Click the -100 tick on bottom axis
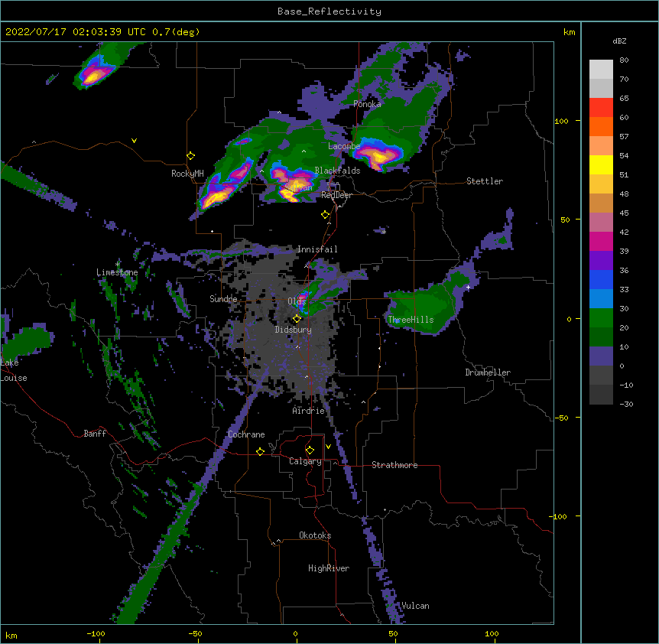Image resolution: width=659 pixels, height=644 pixels. (x=96, y=633)
